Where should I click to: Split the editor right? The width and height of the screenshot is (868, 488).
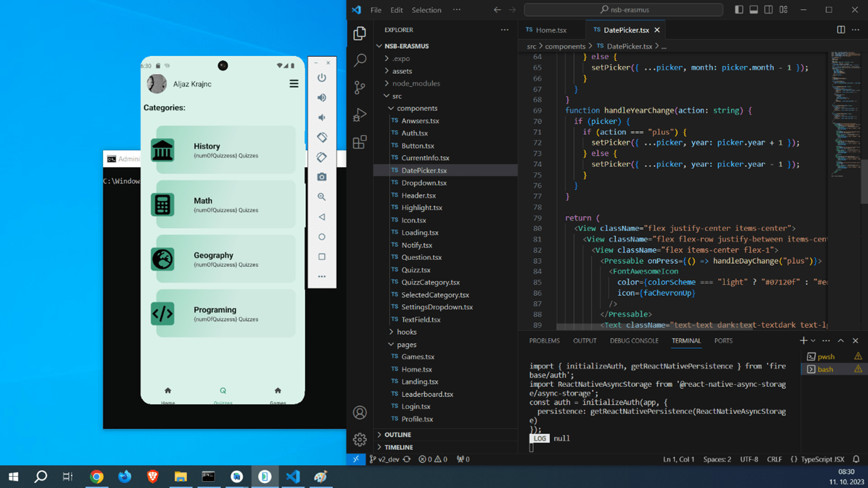(x=841, y=30)
